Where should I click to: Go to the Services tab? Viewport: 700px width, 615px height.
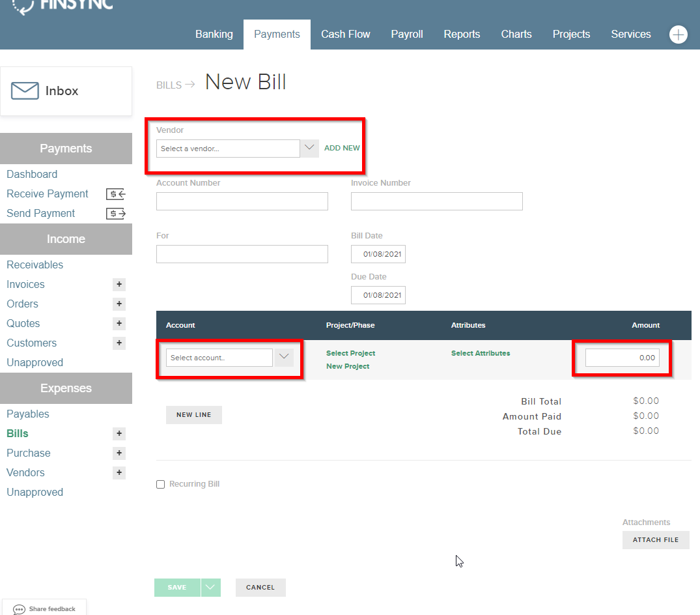tap(631, 35)
